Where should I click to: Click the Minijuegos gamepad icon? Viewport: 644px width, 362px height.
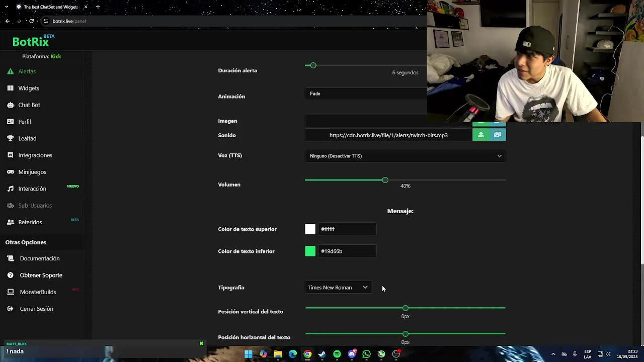coord(10,172)
